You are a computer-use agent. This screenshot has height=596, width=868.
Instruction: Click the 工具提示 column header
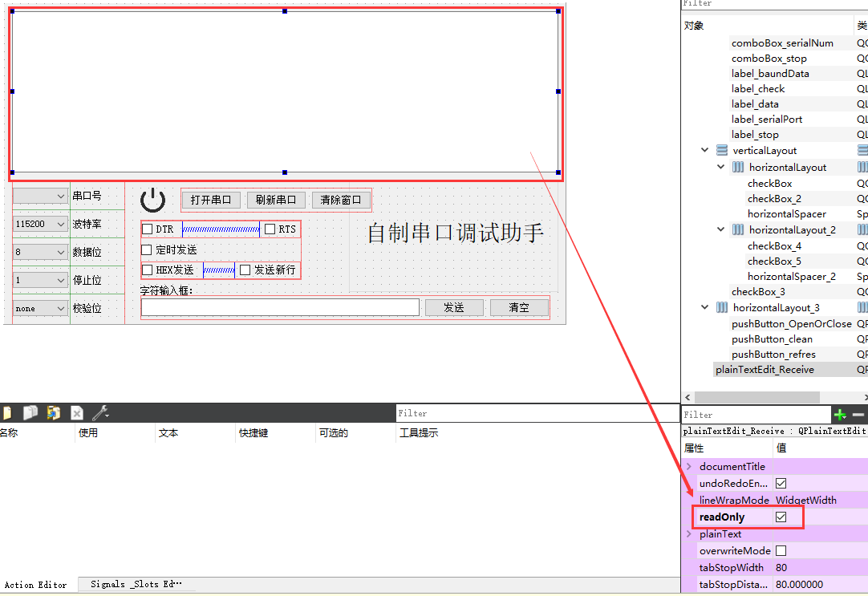(x=419, y=432)
